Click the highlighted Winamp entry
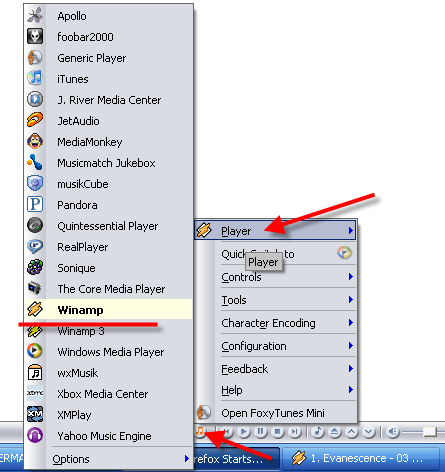 coord(109,310)
